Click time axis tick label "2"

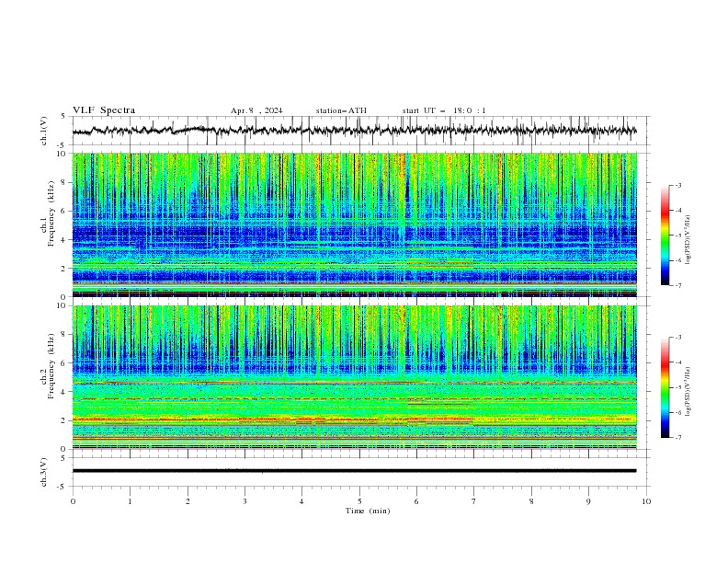pyautogui.click(x=188, y=501)
